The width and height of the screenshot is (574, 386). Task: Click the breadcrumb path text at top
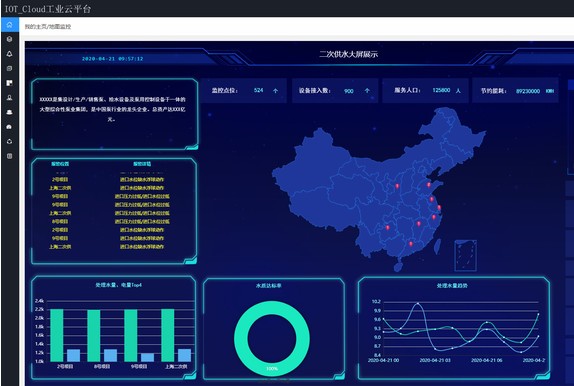point(48,27)
